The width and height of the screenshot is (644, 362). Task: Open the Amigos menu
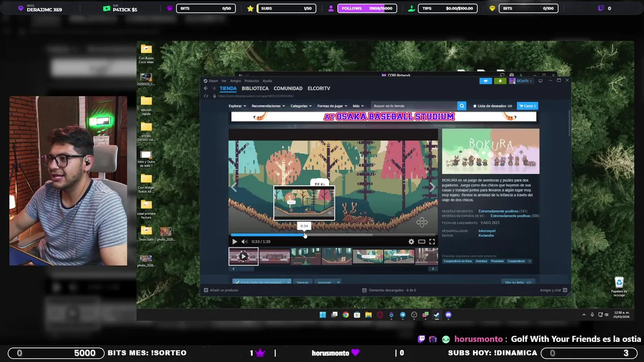[x=235, y=81]
